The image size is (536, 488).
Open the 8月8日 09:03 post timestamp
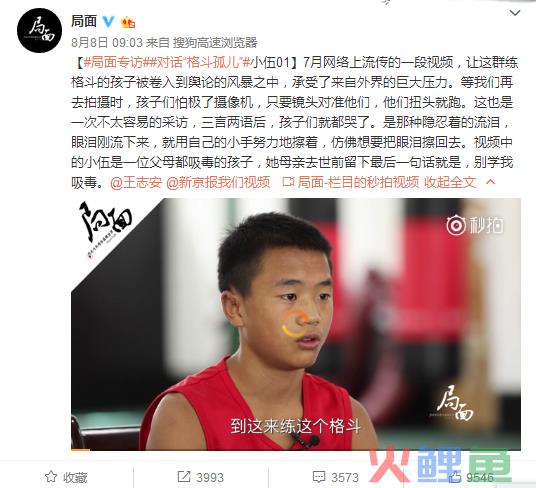(107, 43)
